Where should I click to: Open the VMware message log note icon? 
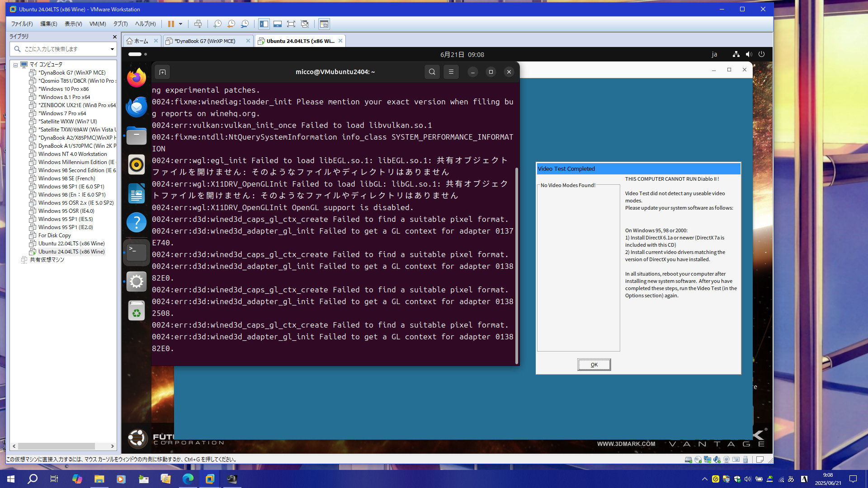(760, 460)
